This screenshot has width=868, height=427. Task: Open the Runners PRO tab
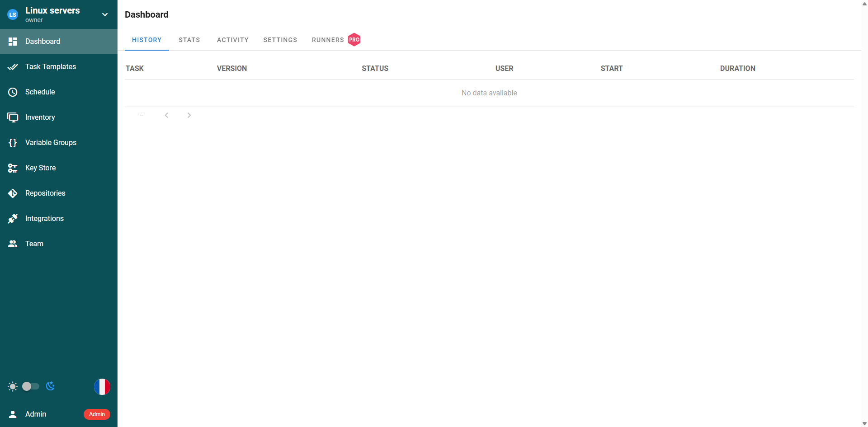(x=335, y=40)
